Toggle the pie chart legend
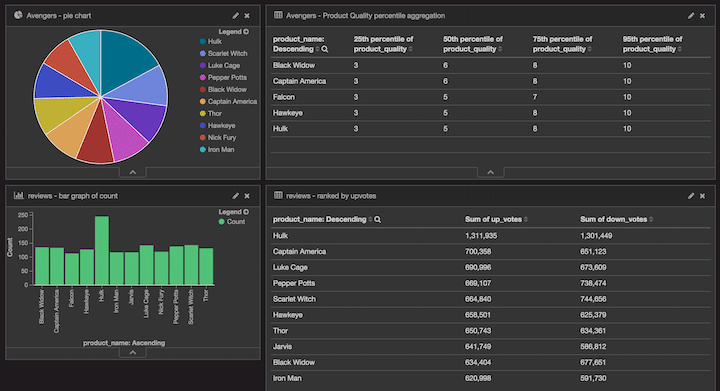This screenshot has width=720, height=391. [x=234, y=32]
